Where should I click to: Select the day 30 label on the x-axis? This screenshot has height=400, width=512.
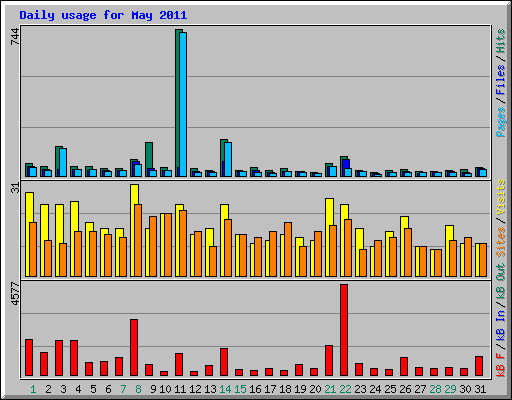[465, 389]
